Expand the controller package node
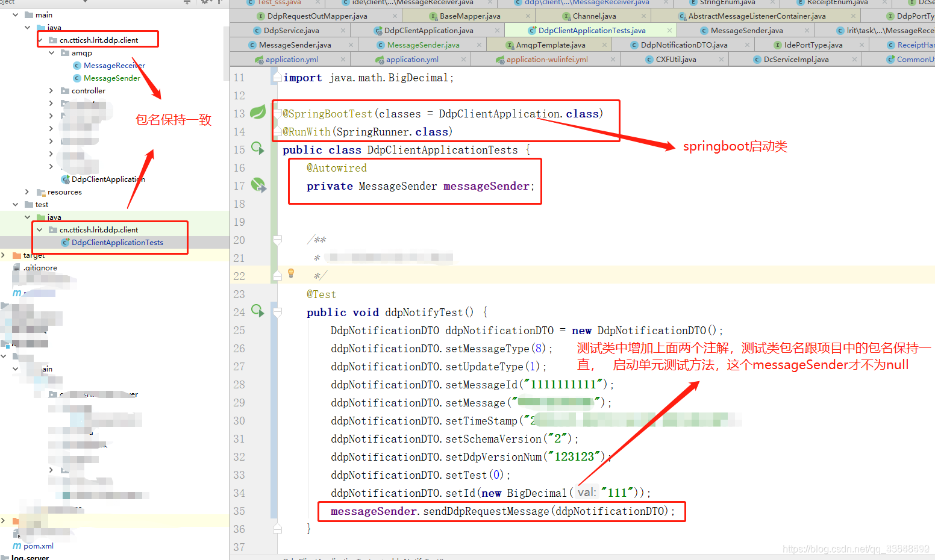This screenshot has width=935, height=560. (51, 91)
